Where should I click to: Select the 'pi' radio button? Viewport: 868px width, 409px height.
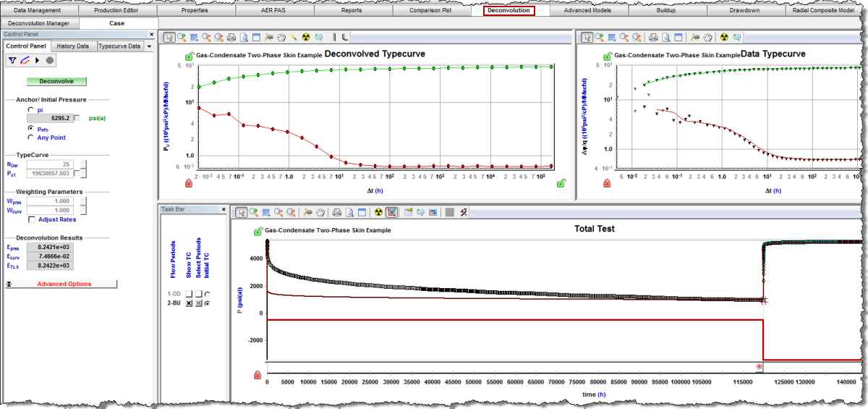tap(30, 109)
